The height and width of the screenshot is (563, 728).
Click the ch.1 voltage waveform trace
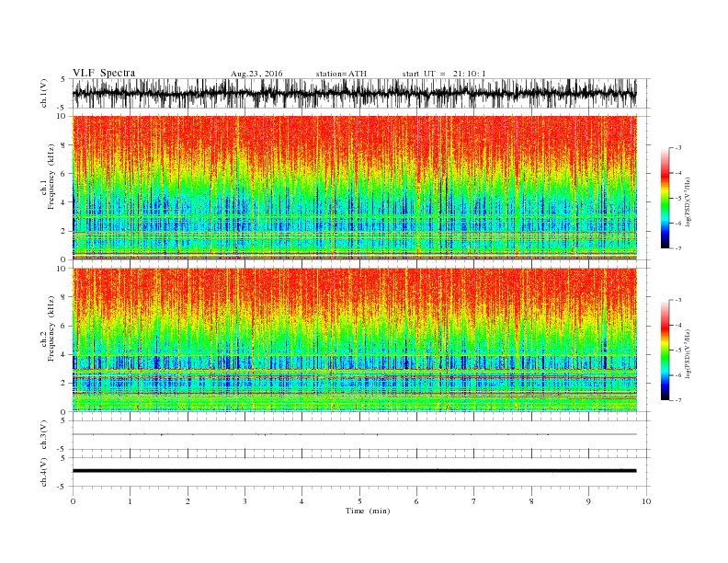354,93
